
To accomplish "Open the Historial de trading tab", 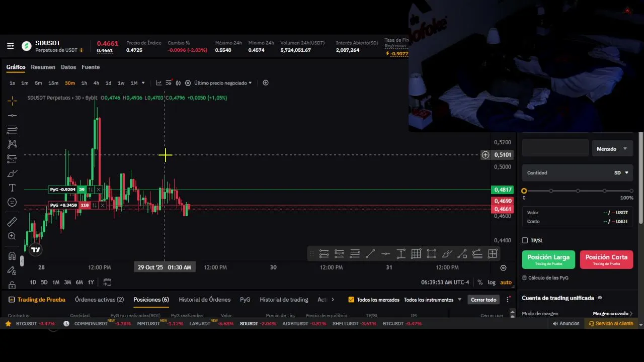I will click(x=284, y=300).
